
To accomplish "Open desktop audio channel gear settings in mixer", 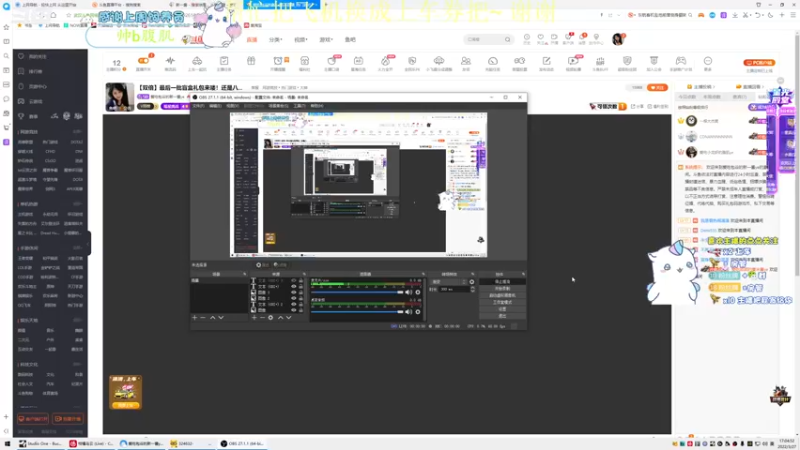I will 418,312.
